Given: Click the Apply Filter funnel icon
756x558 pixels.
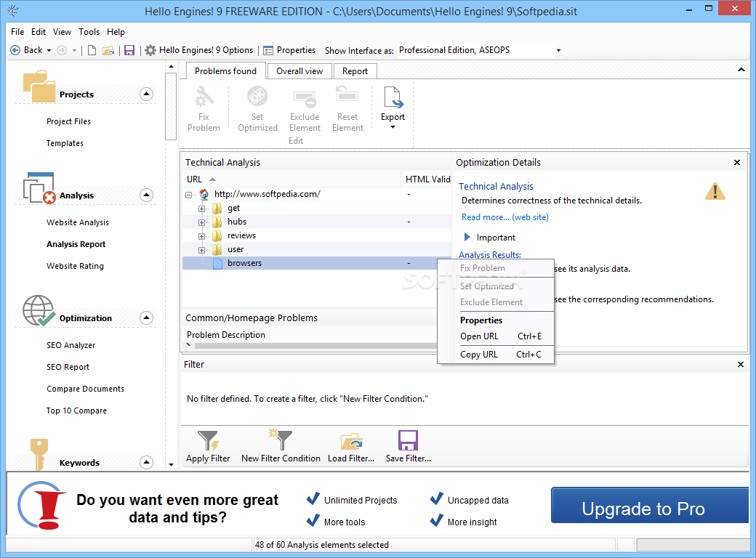Looking at the screenshot, I should click(x=209, y=440).
